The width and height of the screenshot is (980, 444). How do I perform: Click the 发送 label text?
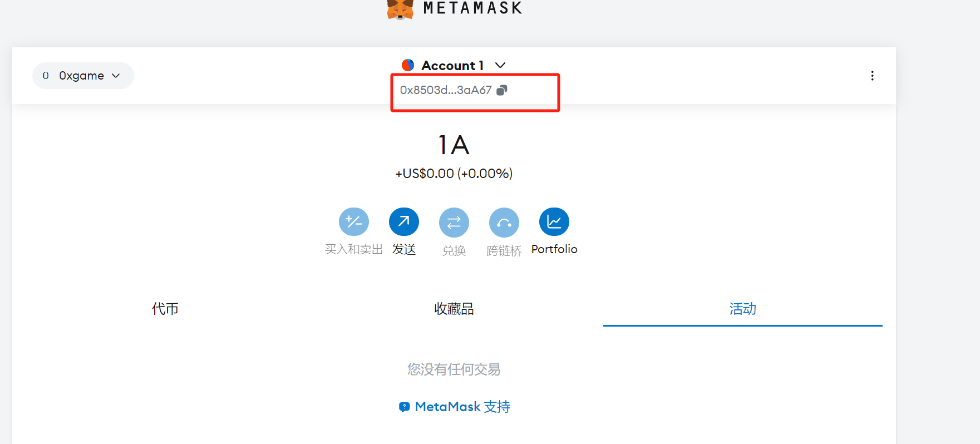(x=404, y=249)
